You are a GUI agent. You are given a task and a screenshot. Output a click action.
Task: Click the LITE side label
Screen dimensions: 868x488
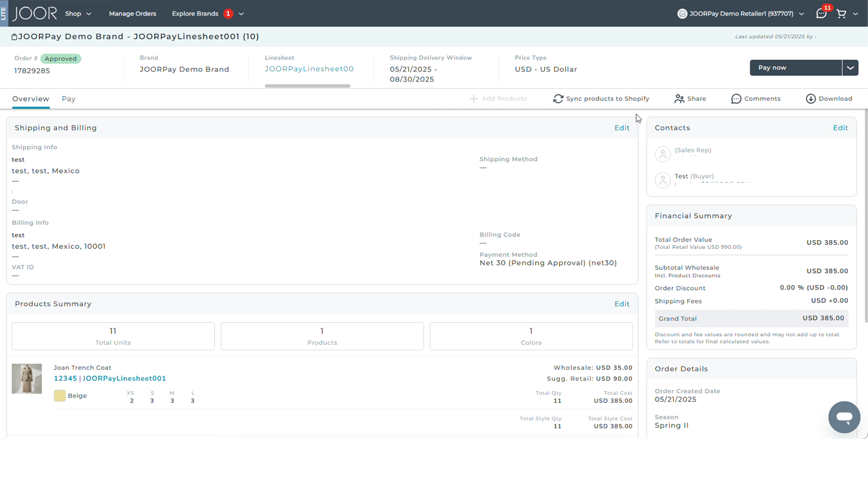tap(4, 14)
